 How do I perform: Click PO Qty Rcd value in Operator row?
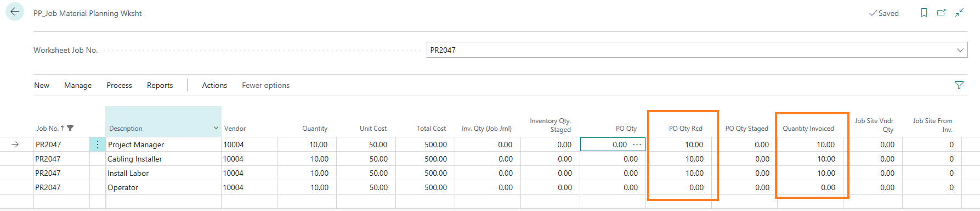tap(696, 187)
